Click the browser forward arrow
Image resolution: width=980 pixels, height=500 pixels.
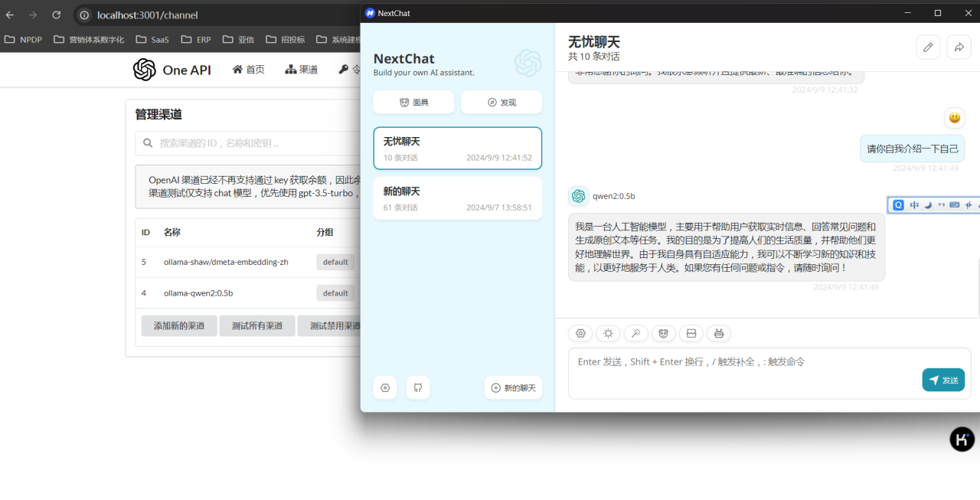(x=33, y=15)
